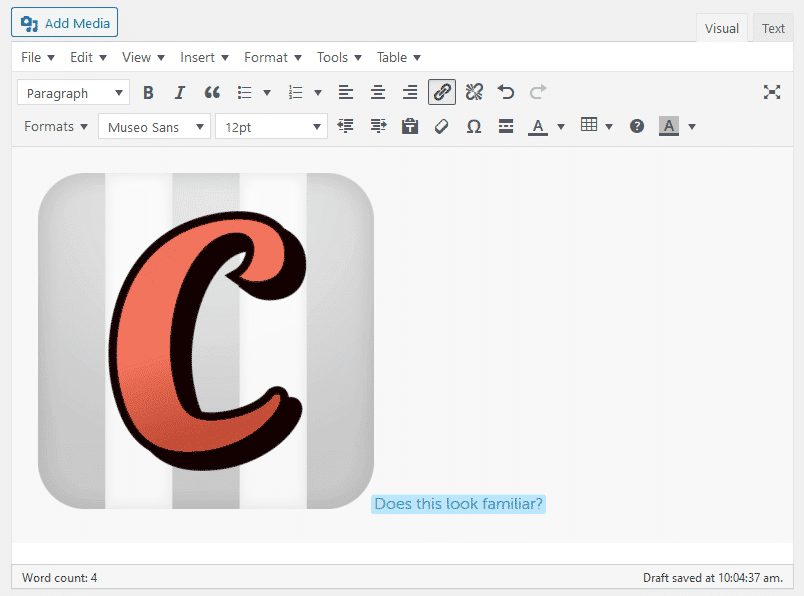Insert horizontal line
This screenshot has width=804, height=596.
(x=506, y=126)
